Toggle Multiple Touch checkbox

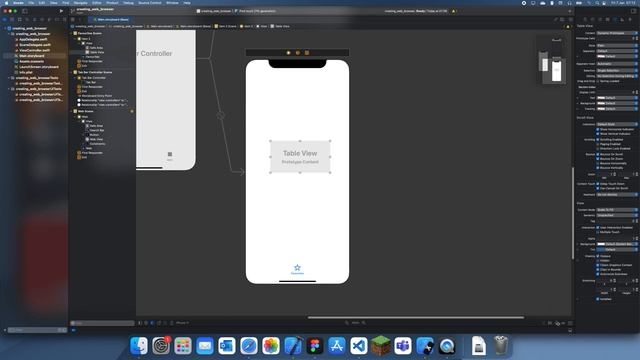tap(598, 232)
